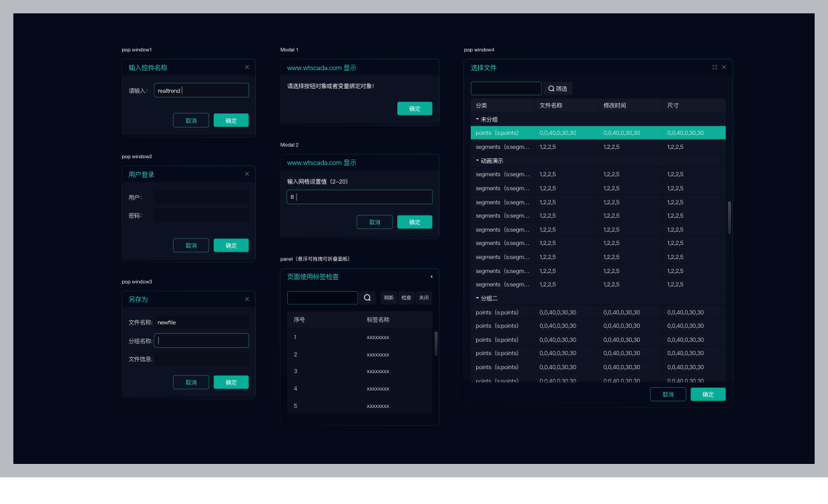The image size is (828, 504).
Task: Click the fullscreen icon in 选择文件 window
Action: click(714, 67)
